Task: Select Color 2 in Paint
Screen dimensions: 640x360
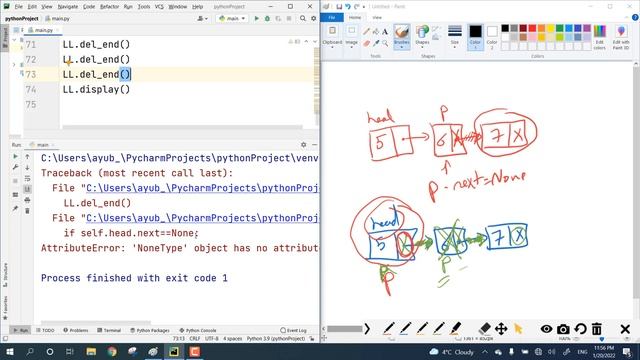Action: click(492, 37)
